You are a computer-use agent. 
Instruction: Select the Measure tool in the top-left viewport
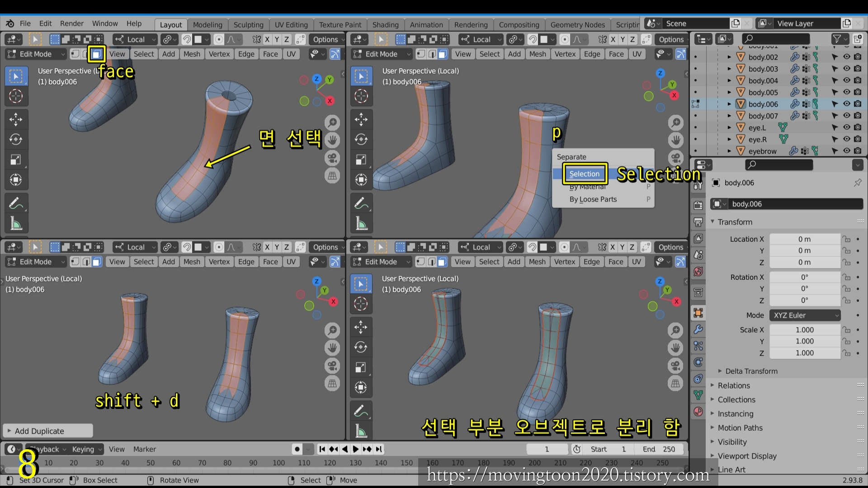click(x=16, y=223)
